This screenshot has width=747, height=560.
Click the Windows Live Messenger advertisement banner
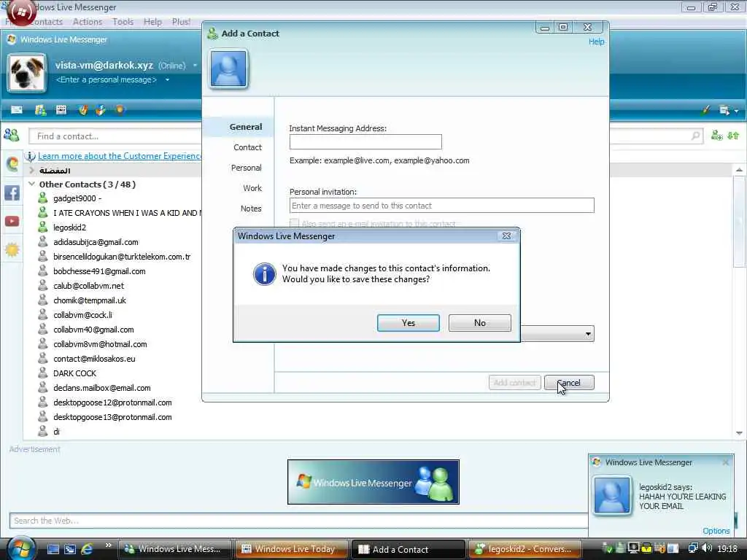pyautogui.click(x=373, y=482)
